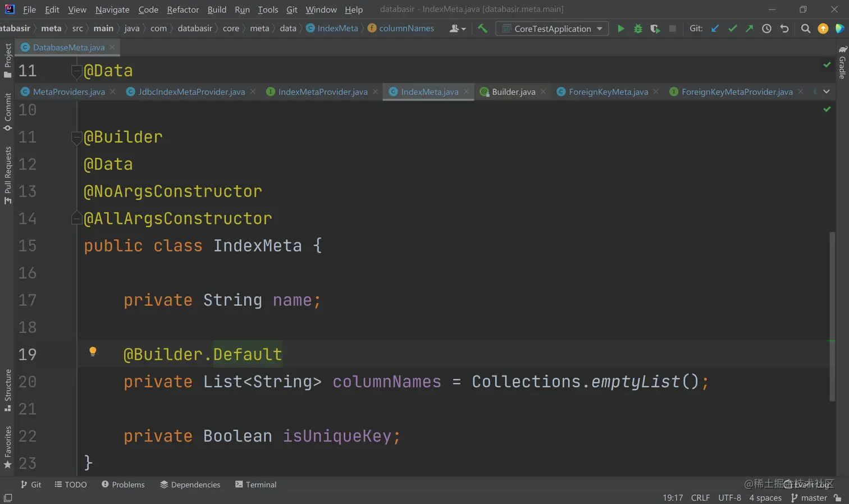Update project with the Git blue arrow
This screenshot has height=504, width=849.
(x=715, y=29)
